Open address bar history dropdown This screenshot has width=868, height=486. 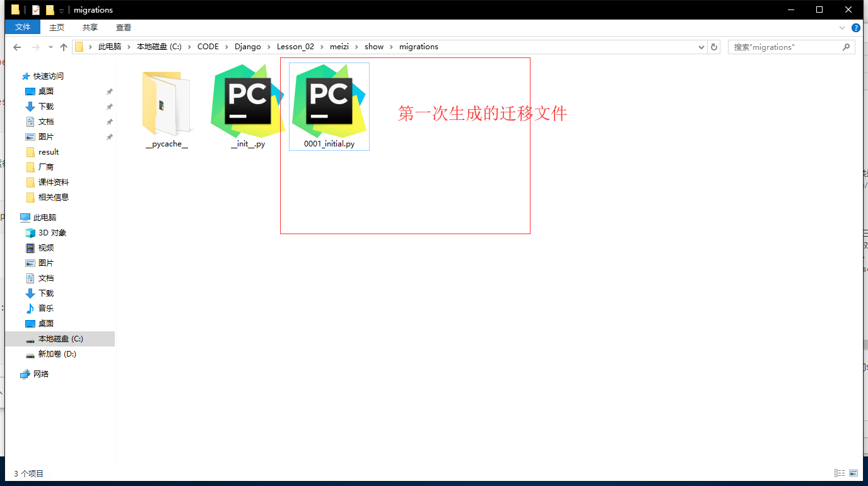[x=702, y=47]
